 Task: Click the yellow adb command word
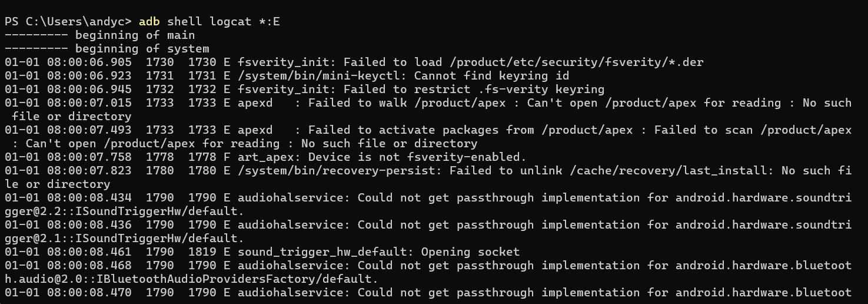pyautogui.click(x=149, y=22)
